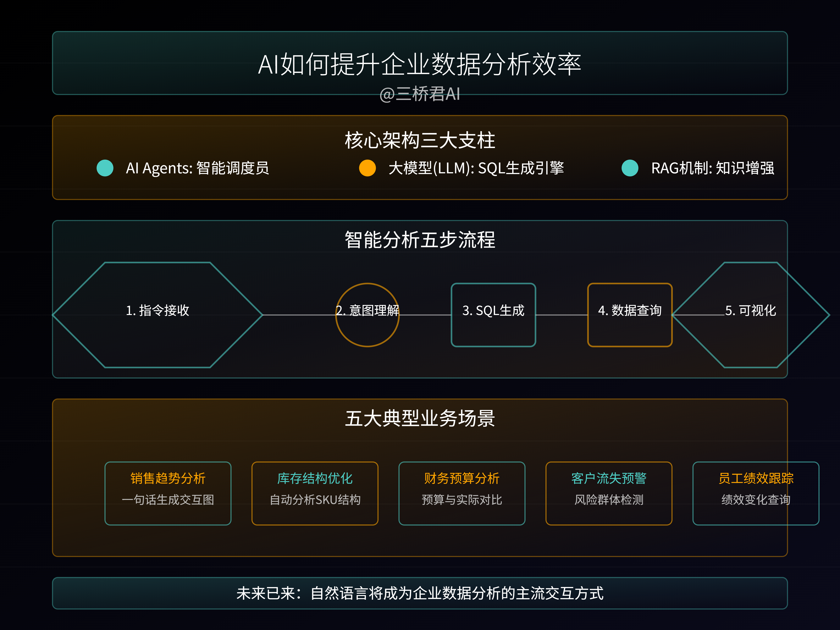Click the teal dot beside RAG机制
This screenshot has height=630, width=840.
(x=630, y=168)
